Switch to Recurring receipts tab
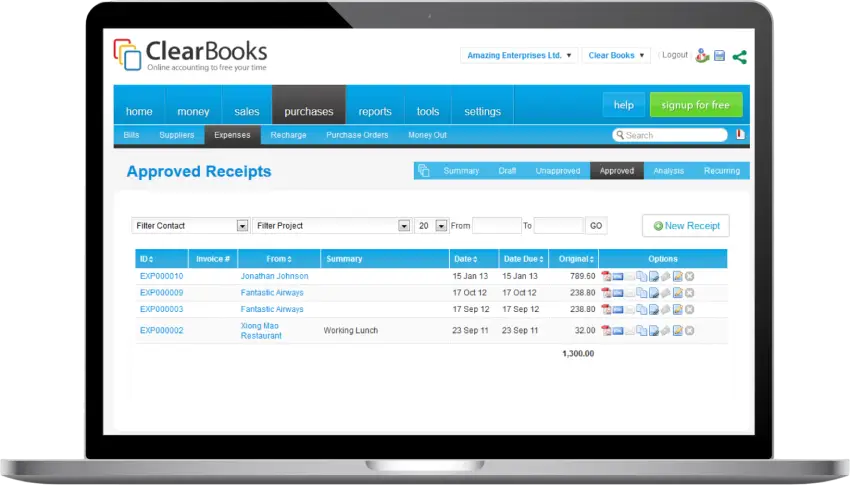Image resolution: width=850 pixels, height=485 pixels. click(x=722, y=171)
